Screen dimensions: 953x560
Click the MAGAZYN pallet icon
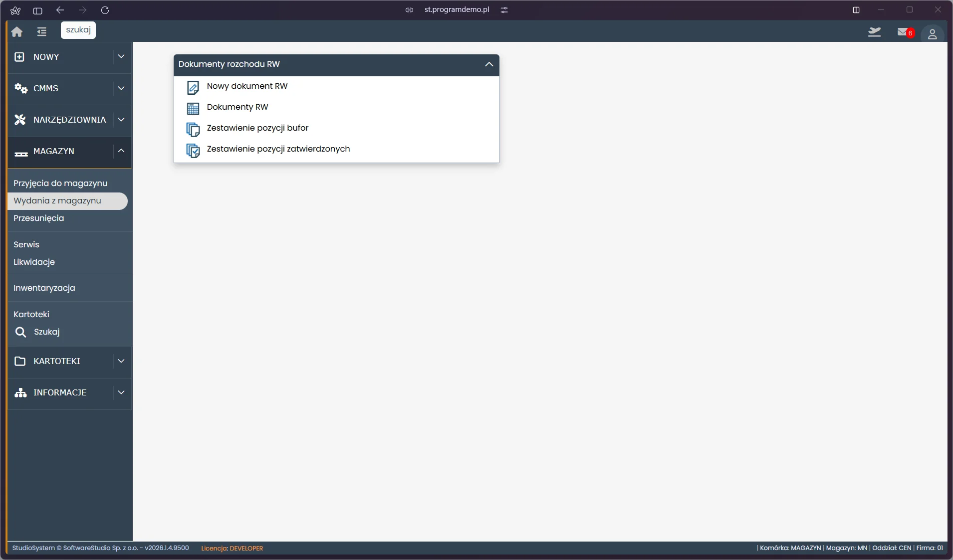coord(21,154)
